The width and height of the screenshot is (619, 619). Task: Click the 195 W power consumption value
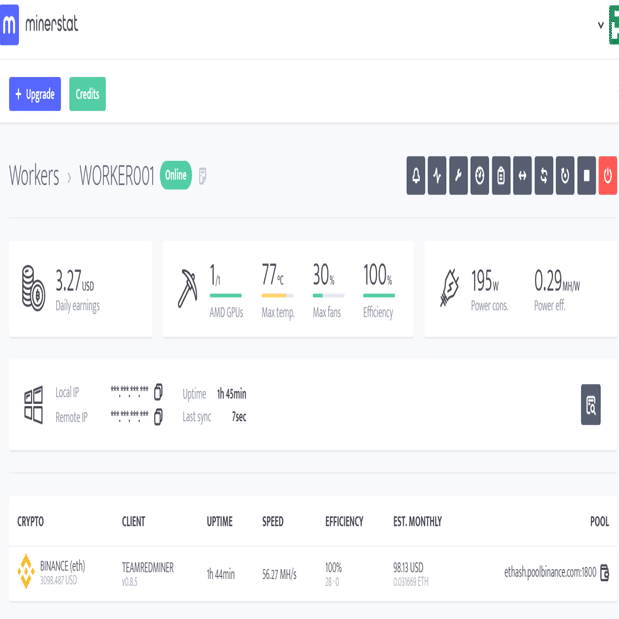click(485, 281)
